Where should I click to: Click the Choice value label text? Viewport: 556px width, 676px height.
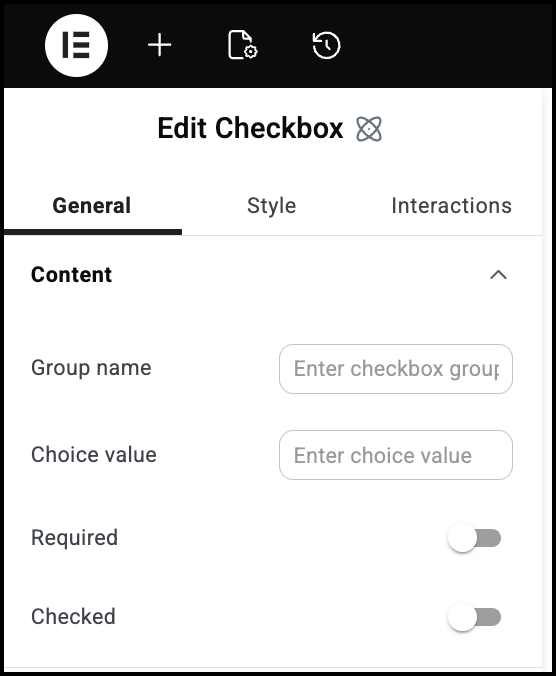pos(94,454)
